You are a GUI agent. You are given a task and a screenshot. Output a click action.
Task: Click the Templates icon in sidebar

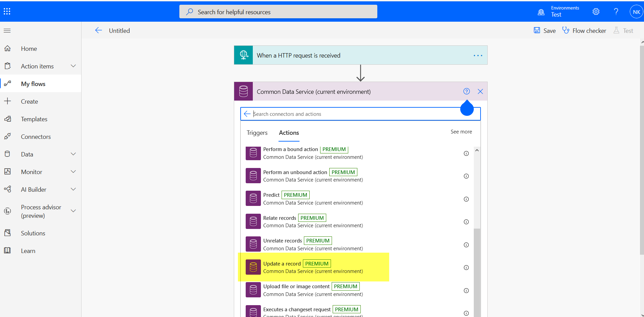tap(7, 119)
